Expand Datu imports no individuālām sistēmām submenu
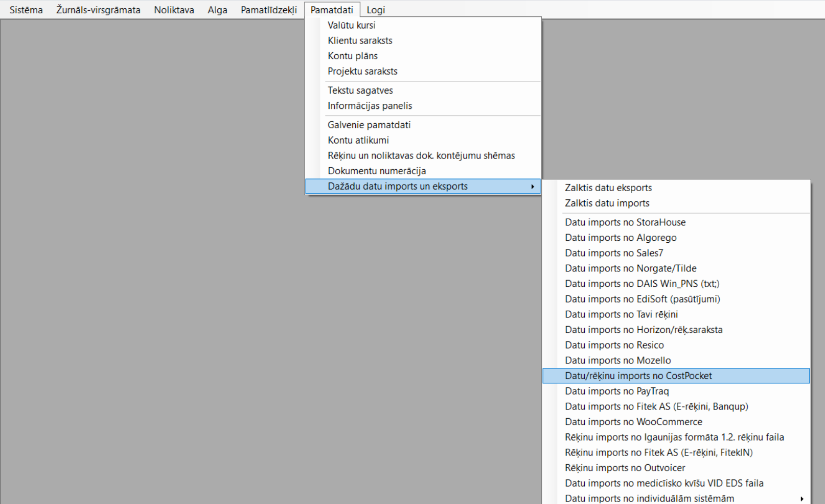This screenshot has width=825, height=504. tap(676, 498)
